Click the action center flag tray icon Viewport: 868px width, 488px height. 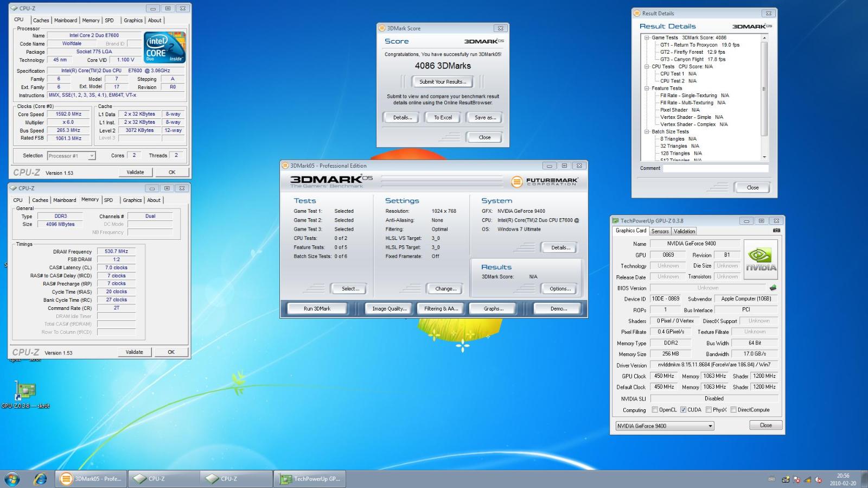tap(796, 479)
